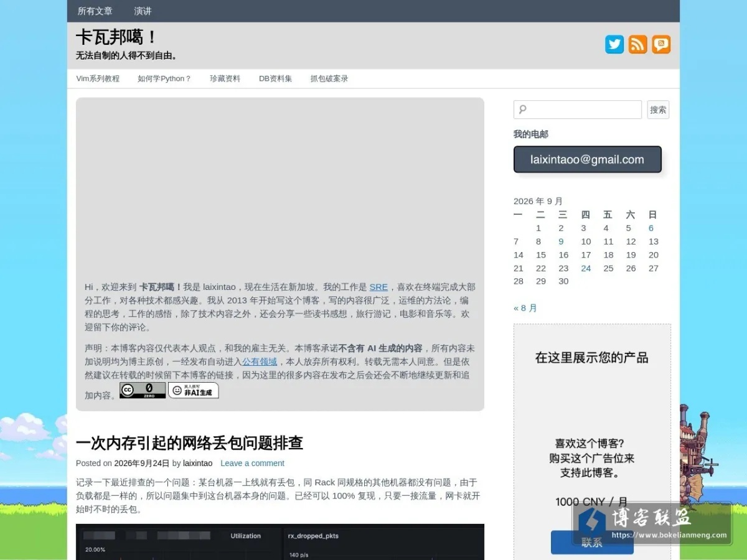Open the orange RSS feed icon
Screen dimensions: 747x560
638,44
